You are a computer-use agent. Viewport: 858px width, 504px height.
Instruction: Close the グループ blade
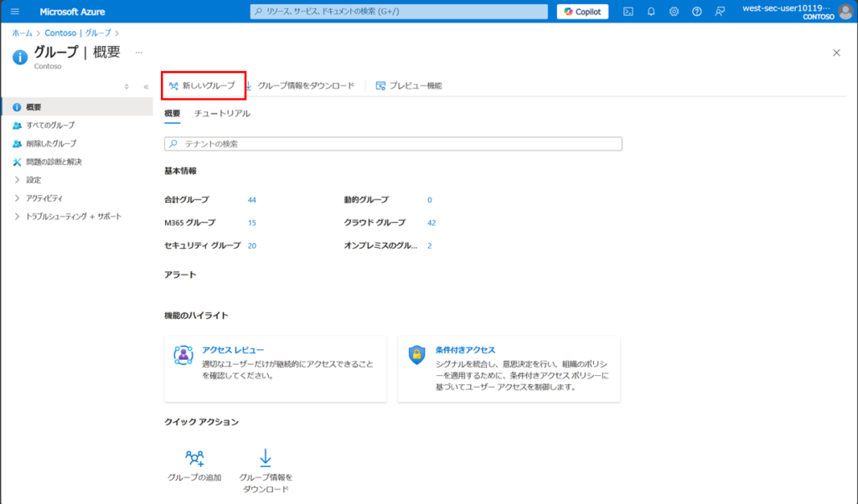pos(836,53)
